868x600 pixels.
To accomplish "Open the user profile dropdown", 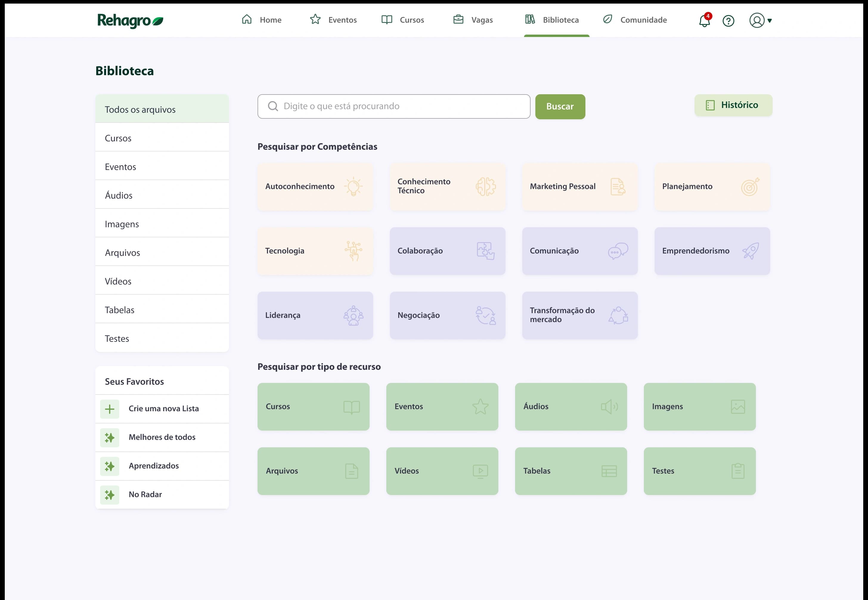I will click(x=760, y=20).
